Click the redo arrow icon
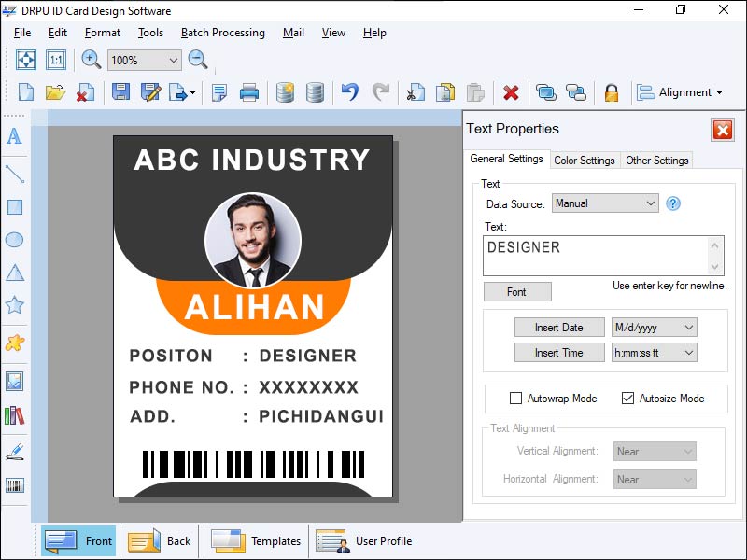 [x=381, y=91]
